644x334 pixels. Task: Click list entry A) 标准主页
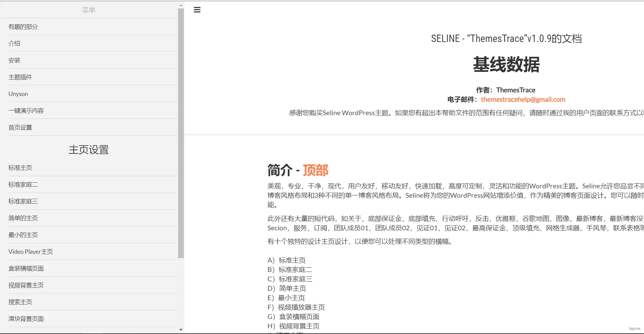pyautogui.click(x=286, y=260)
